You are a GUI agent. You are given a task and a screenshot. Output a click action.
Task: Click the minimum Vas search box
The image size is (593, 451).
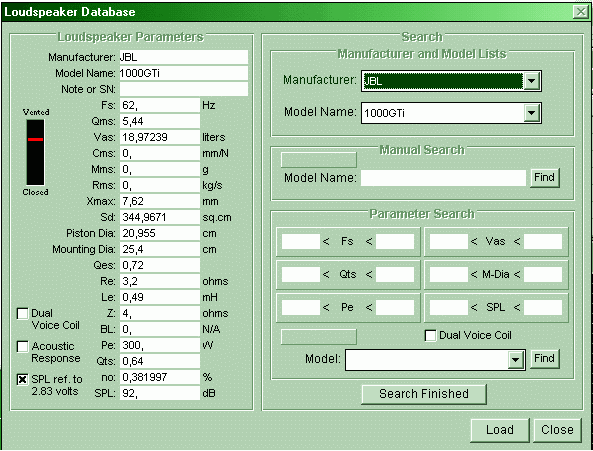[449, 241]
